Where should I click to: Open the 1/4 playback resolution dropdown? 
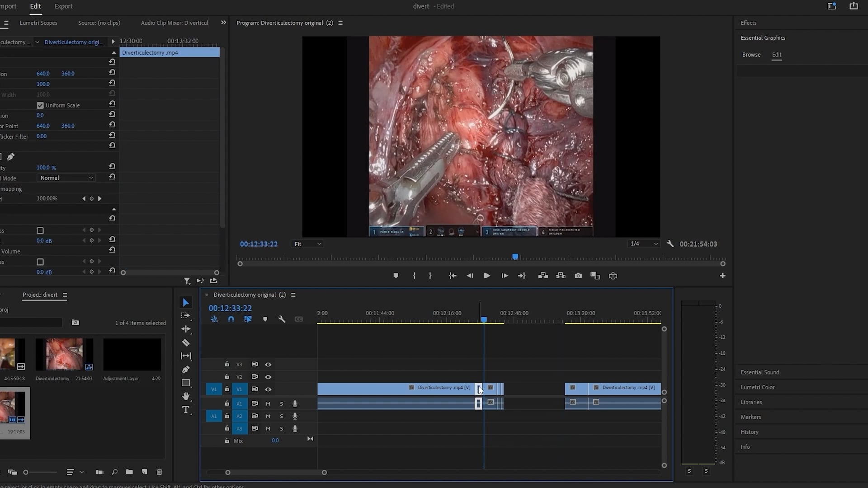click(643, 243)
